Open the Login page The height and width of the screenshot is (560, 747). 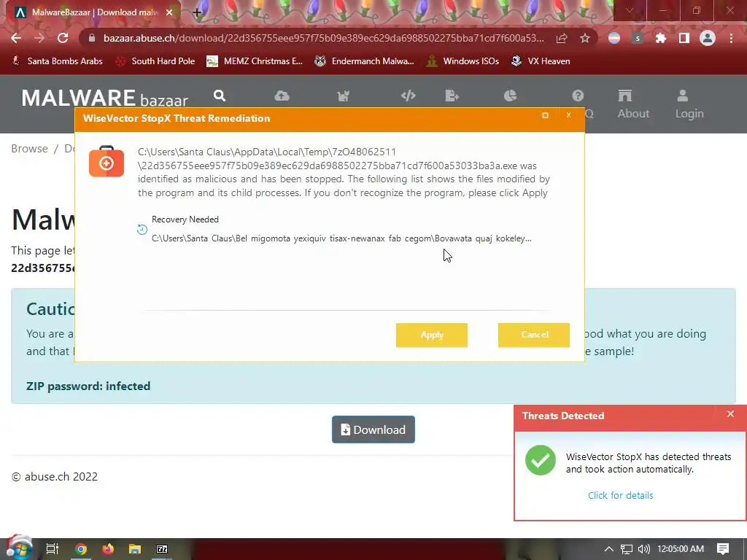point(689,104)
